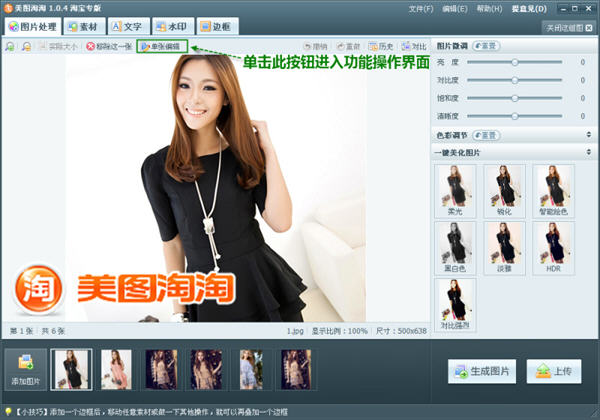
Task: Apply the 对比强烈 strong contrast effect
Action: pos(455,305)
